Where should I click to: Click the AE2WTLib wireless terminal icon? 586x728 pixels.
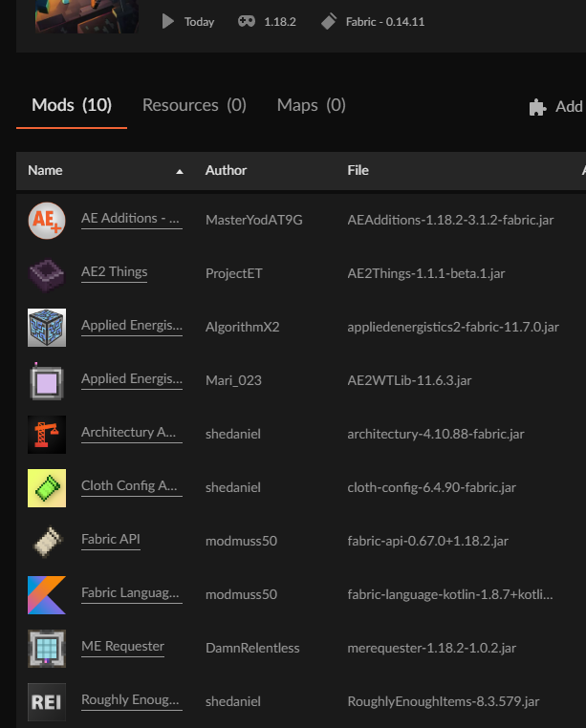coord(47,380)
